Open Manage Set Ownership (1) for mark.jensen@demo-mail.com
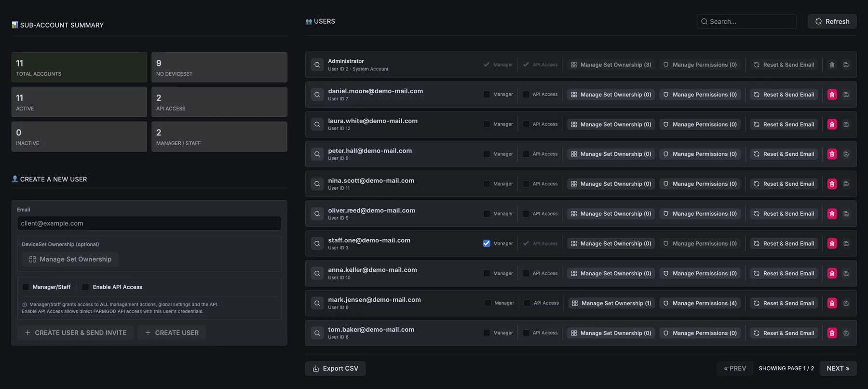 (611, 303)
